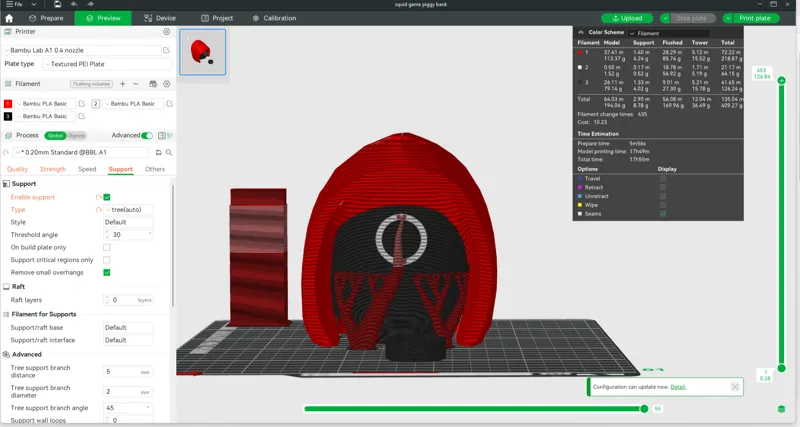This screenshot has height=427, width=800.
Task: Switch to the Prepare tab
Action: [x=46, y=18]
